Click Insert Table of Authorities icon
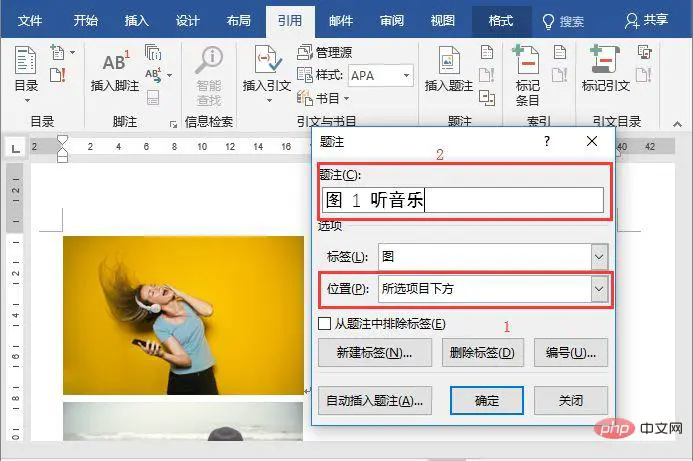The height and width of the screenshot is (461, 693). 644,52
